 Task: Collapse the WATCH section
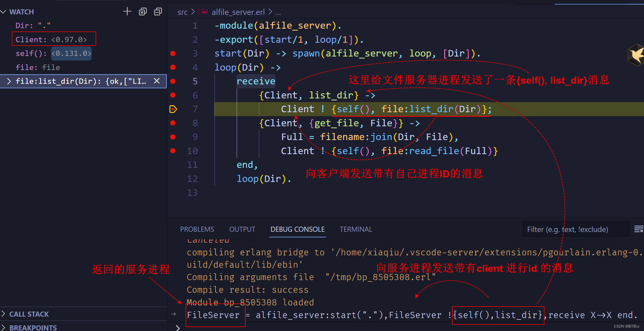click(3, 12)
